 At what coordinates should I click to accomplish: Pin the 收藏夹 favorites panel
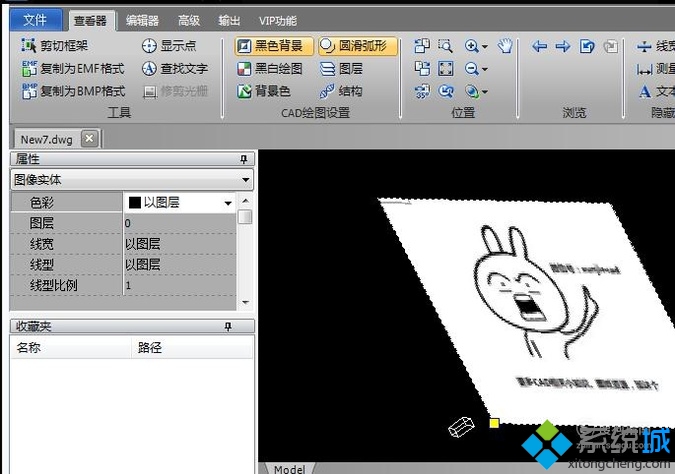[x=228, y=327]
